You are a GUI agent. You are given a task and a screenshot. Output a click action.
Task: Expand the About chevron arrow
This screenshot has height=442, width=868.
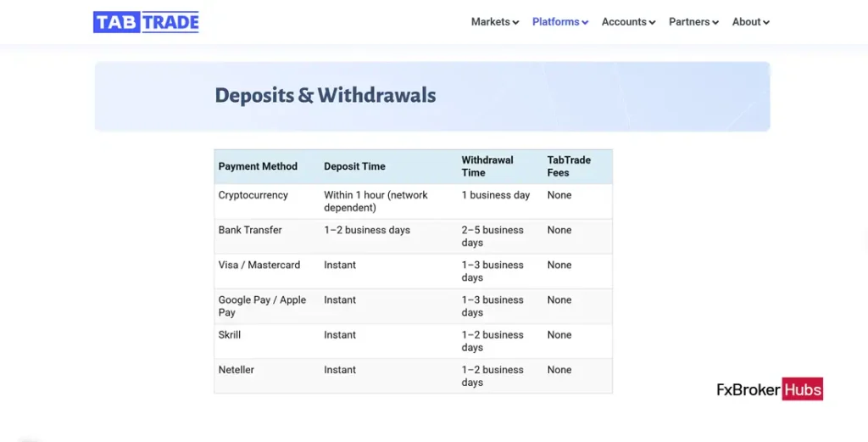(765, 23)
